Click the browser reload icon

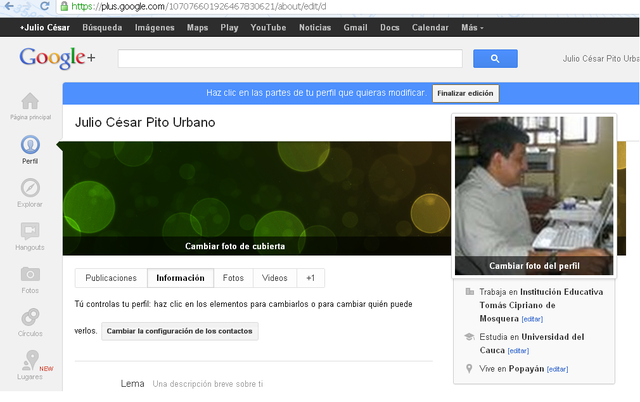tap(45, 6)
